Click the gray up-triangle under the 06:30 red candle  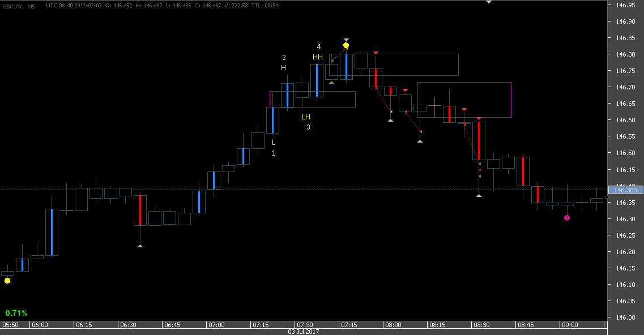coord(140,246)
